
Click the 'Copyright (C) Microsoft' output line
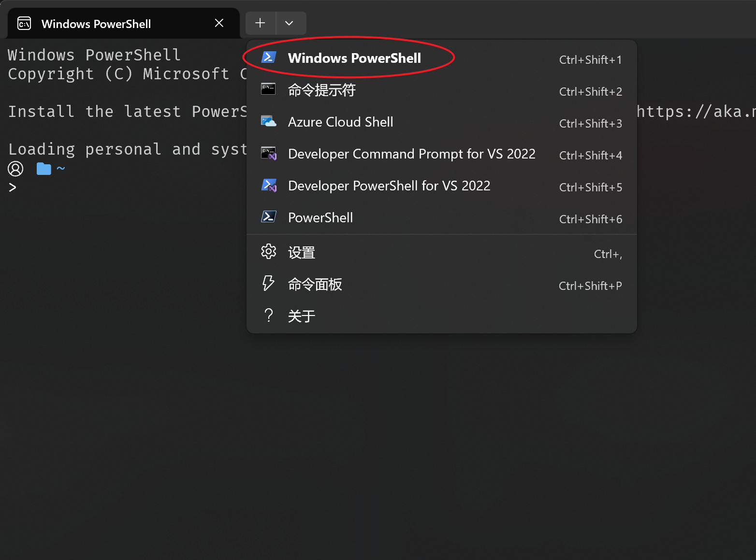(x=127, y=74)
